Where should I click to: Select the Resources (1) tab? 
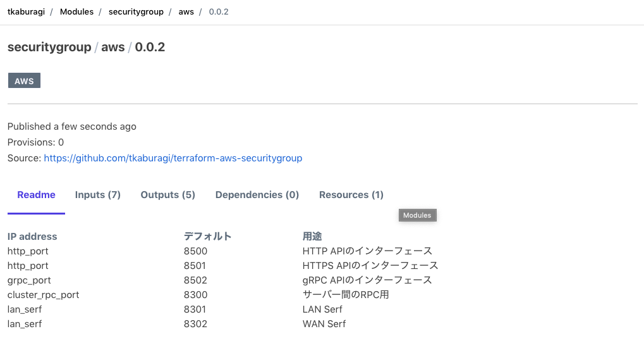[x=351, y=195]
